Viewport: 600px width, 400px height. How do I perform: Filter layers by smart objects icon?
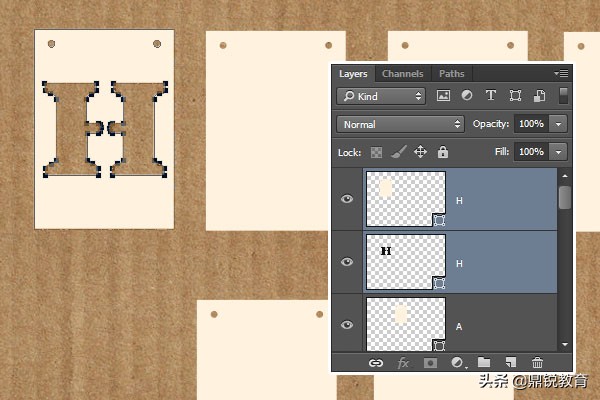pos(540,96)
